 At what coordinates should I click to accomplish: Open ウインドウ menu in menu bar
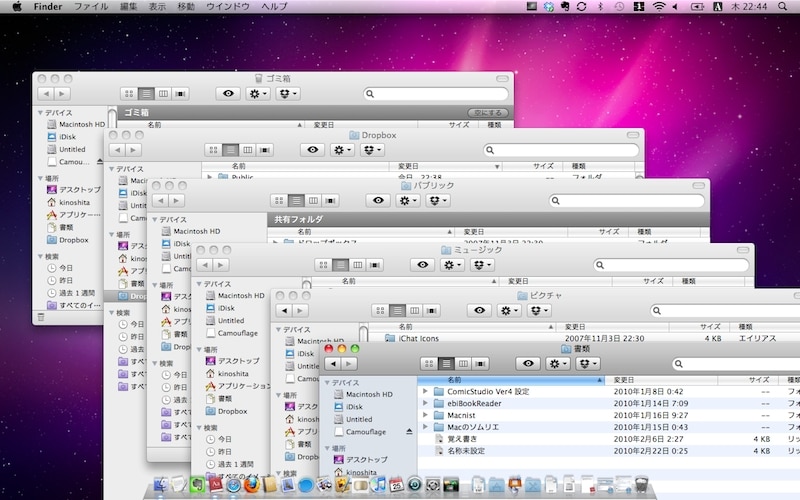[228, 7]
